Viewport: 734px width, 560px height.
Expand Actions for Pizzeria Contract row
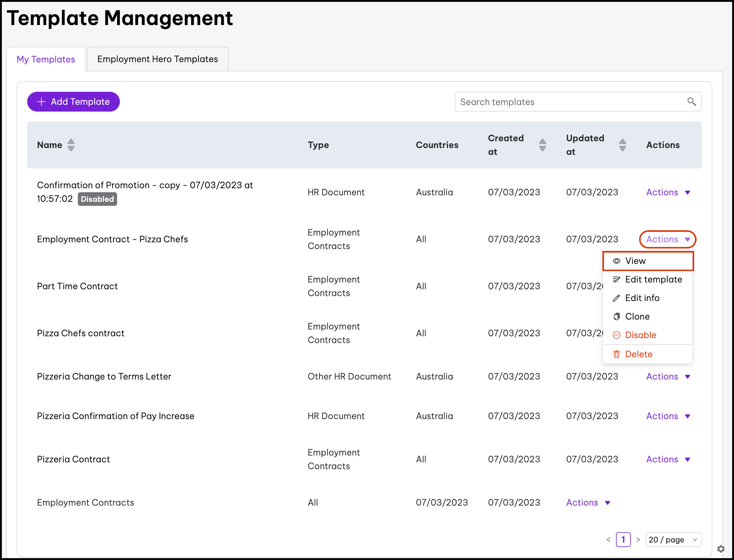coord(668,459)
